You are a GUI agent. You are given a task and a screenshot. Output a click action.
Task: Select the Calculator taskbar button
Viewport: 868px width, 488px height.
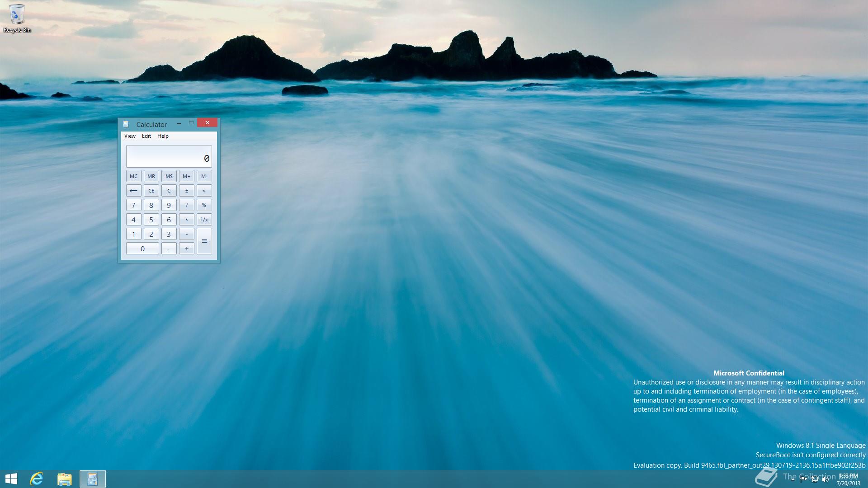click(x=93, y=479)
